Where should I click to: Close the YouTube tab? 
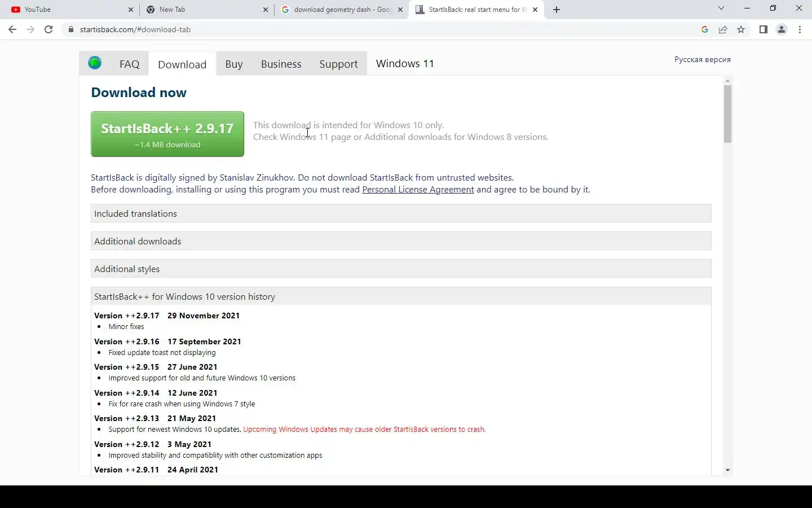coord(131,10)
